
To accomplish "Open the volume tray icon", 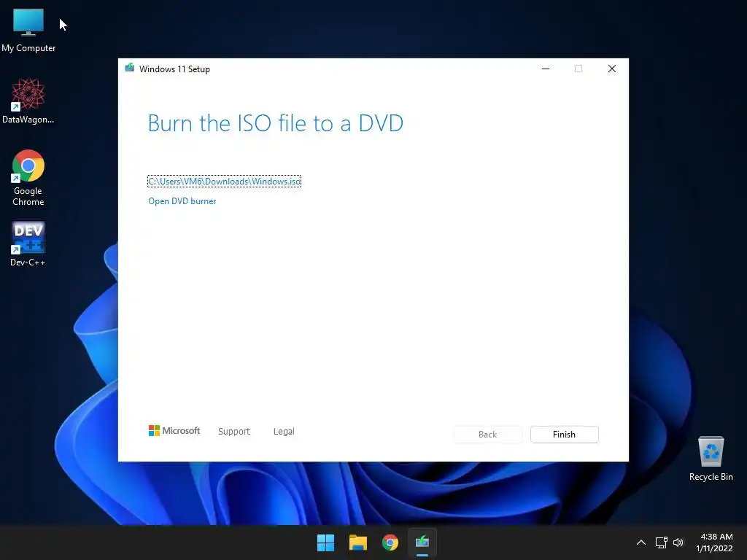I will click(678, 542).
